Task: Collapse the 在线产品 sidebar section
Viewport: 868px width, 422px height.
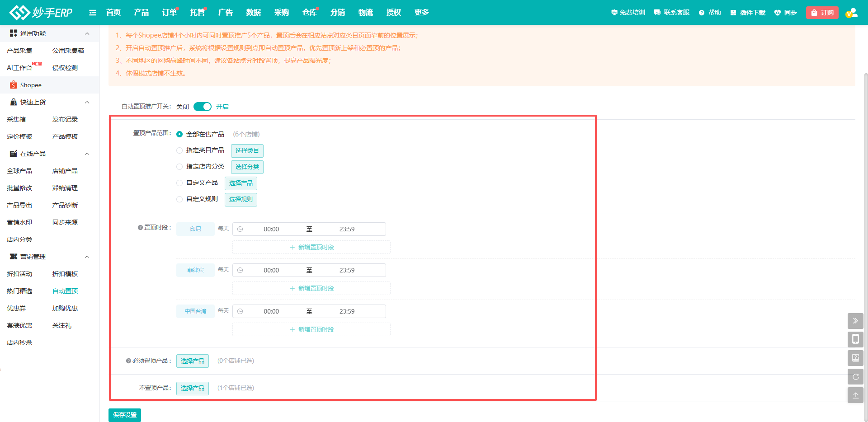Action: pos(87,154)
